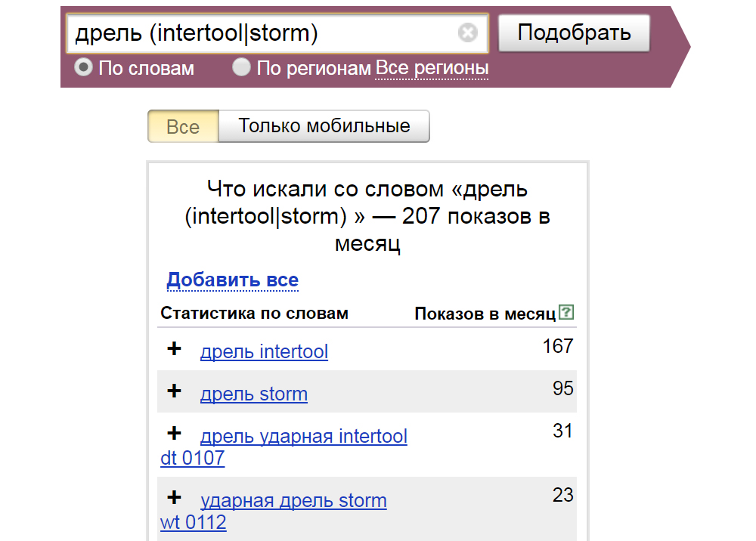Screen dimensions: 756x541
Task: Switch to the 'Все' tab
Action: click(183, 126)
